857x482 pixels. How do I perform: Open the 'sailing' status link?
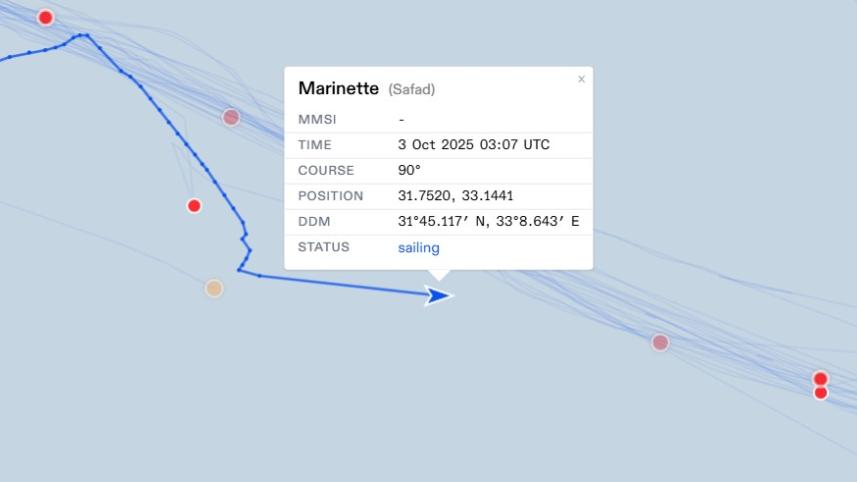click(418, 247)
